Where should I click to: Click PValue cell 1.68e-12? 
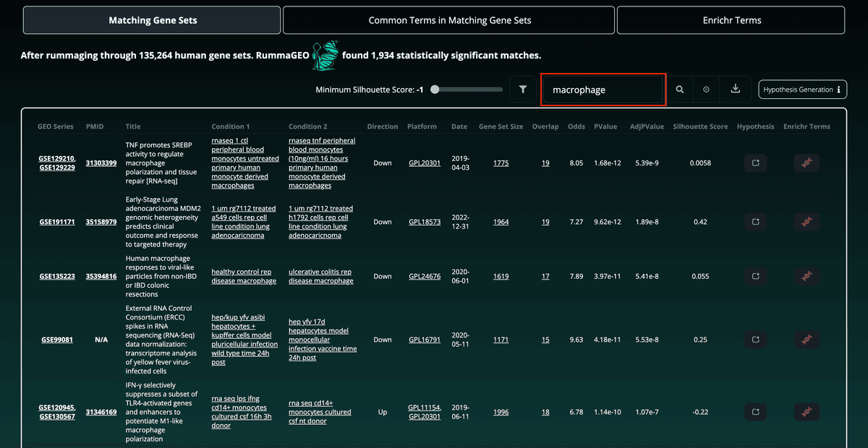click(608, 163)
